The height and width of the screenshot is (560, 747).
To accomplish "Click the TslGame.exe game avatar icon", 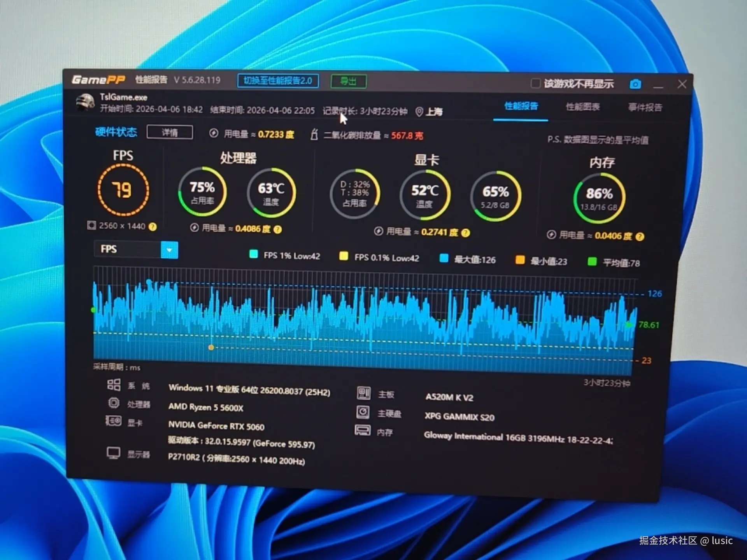I will click(85, 103).
